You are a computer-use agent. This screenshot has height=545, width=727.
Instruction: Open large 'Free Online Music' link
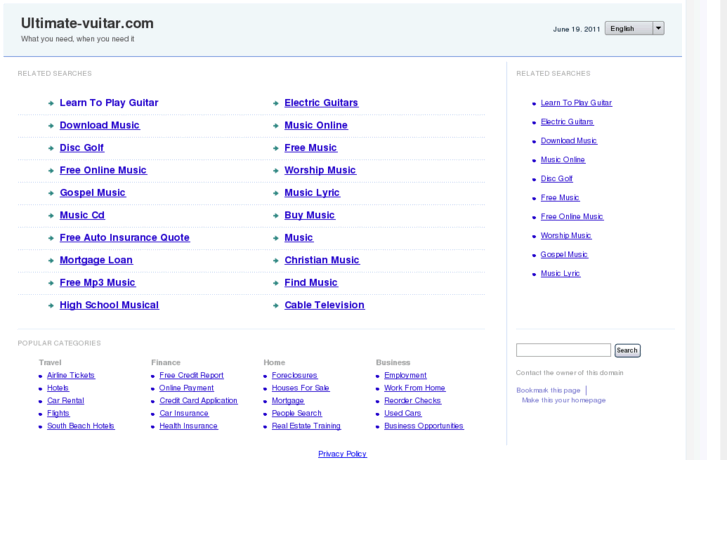click(103, 170)
